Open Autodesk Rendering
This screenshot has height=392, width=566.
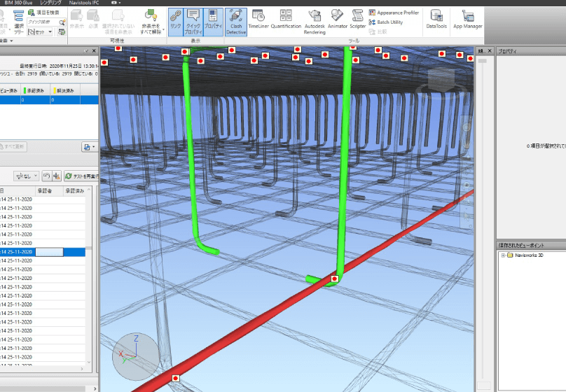(315, 22)
